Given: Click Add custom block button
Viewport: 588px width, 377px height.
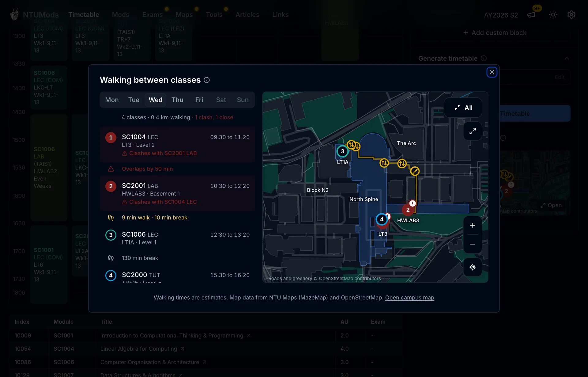Looking at the screenshot, I should click(x=495, y=33).
